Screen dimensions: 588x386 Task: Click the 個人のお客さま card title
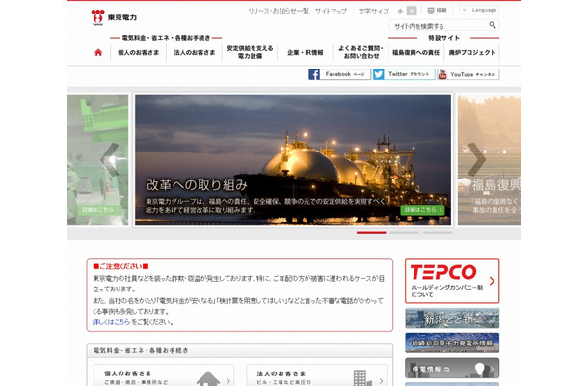[x=128, y=373]
